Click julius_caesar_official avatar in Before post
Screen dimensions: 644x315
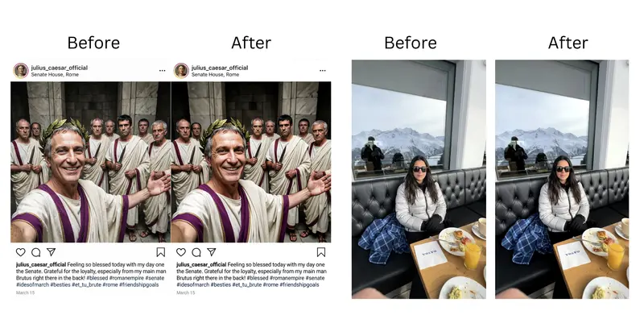(x=21, y=71)
